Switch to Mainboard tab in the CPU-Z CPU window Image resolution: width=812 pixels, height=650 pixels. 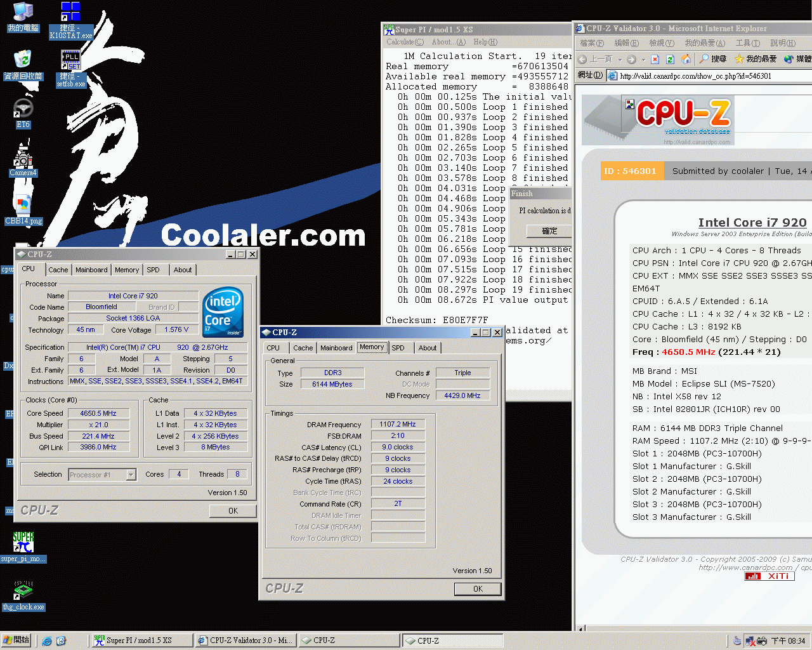(91, 270)
